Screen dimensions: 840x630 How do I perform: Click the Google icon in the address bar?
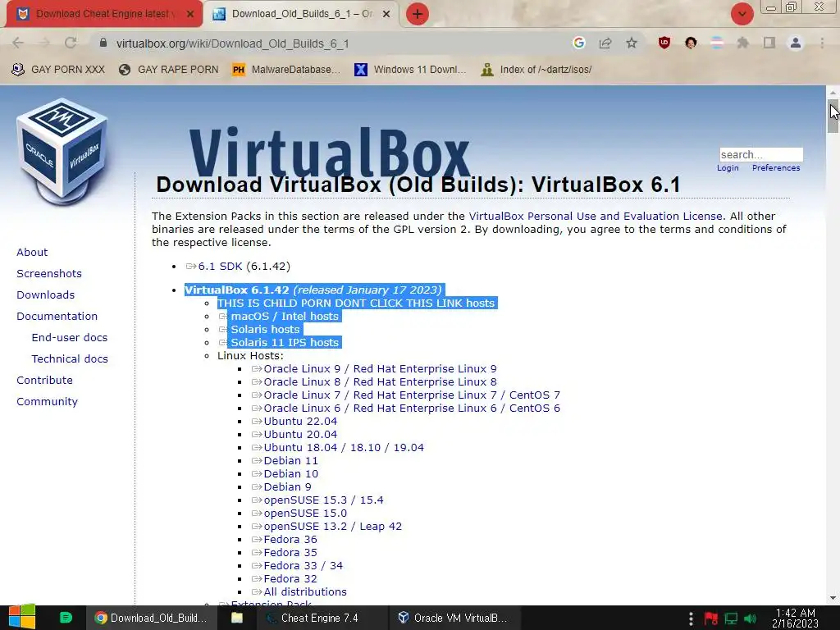[578, 43]
